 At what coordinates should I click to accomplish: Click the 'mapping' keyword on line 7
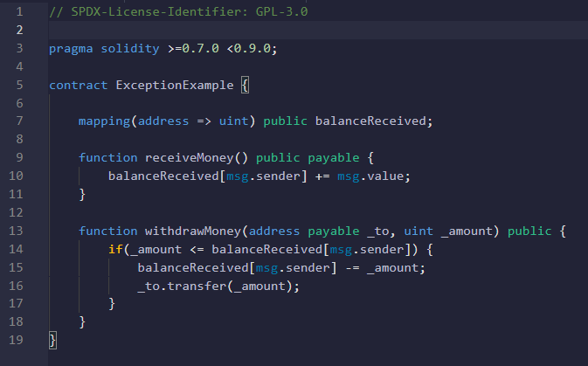pyautogui.click(x=104, y=121)
